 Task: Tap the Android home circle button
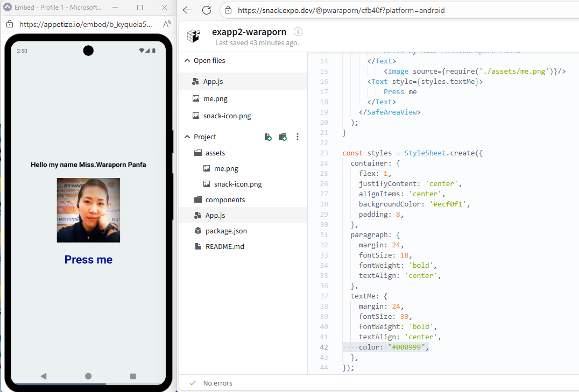88,376
